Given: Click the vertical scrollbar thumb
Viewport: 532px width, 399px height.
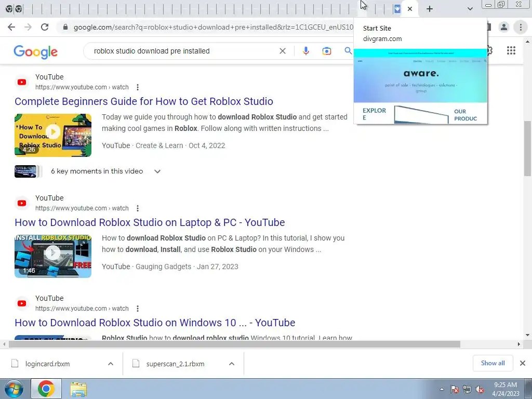Looking at the screenshot, I should (x=528, y=148).
